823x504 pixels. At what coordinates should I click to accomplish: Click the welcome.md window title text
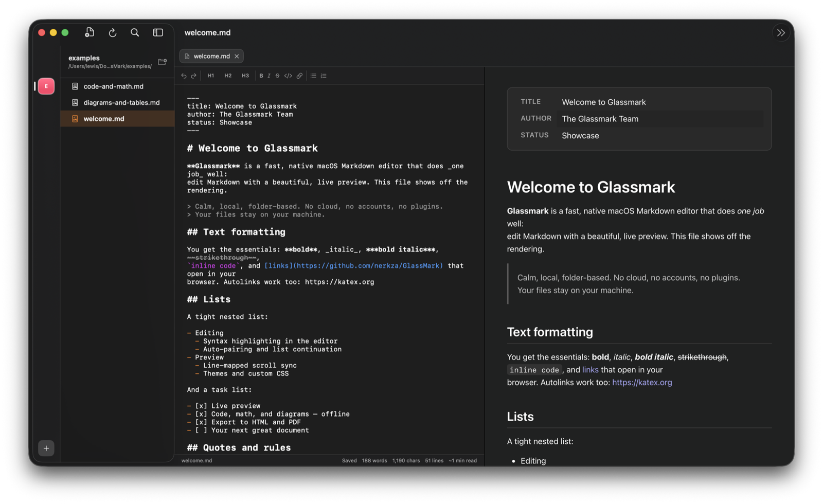coord(207,32)
